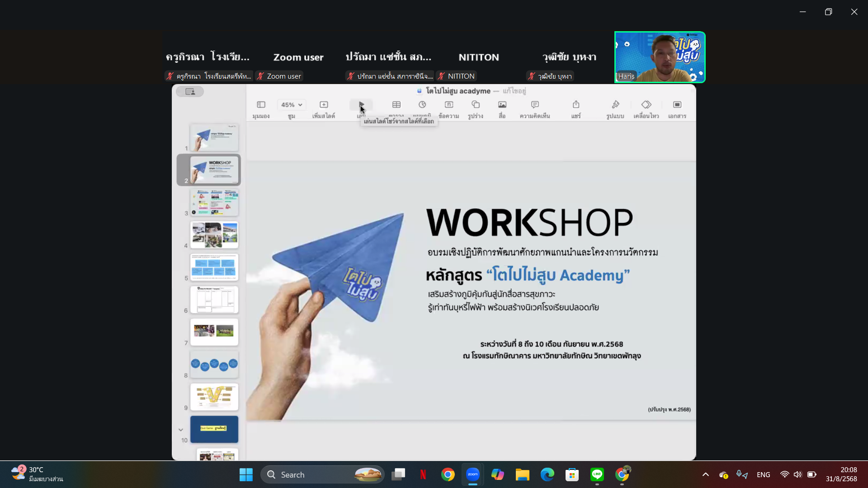The height and width of the screenshot is (488, 868).
Task: Click the Share (แชร์) toolbar icon
Action: pos(576,105)
